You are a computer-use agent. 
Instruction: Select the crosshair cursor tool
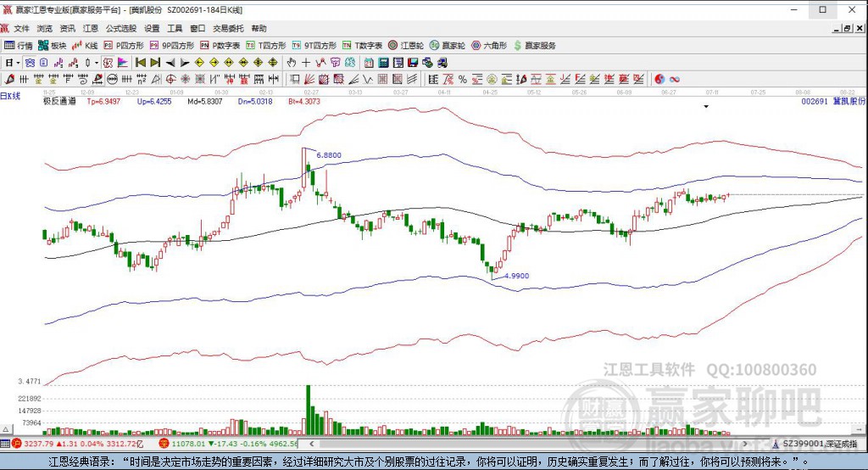[305, 63]
